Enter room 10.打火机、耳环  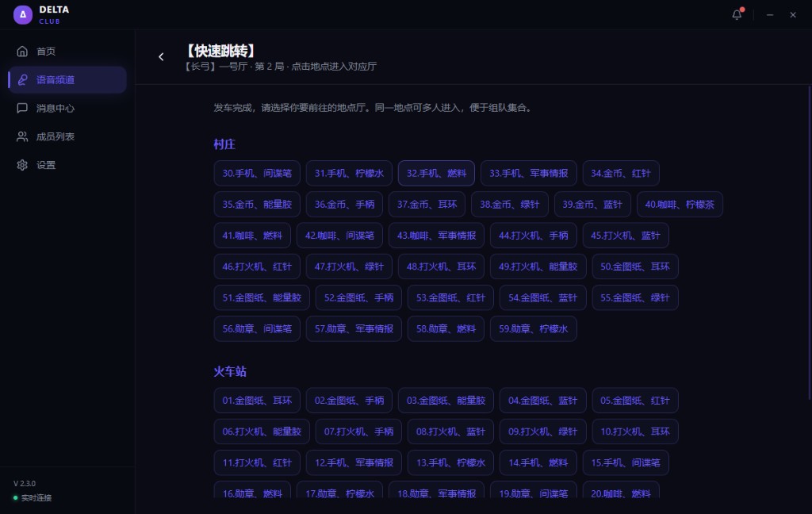(x=635, y=432)
